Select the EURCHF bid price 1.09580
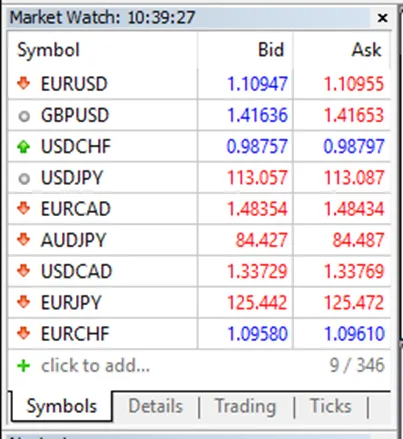The width and height of the screenshot is (403, 439). coord(257,334)
